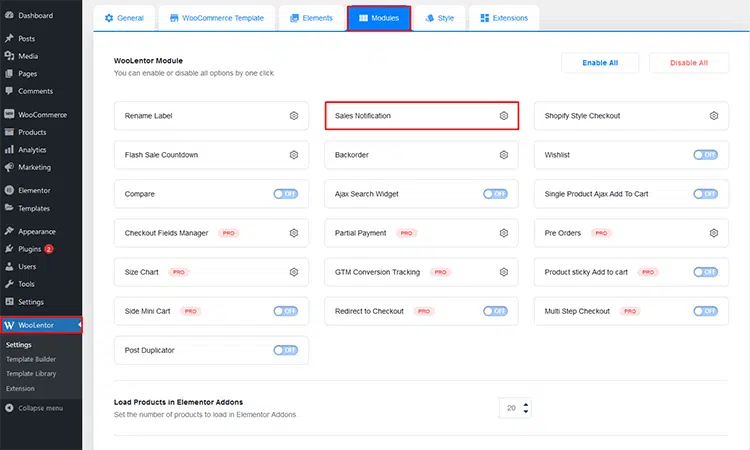This screenshot has height=450, width=750.
Task: Toggle Single Product Ajax Add To Cart
Action: 706,194
